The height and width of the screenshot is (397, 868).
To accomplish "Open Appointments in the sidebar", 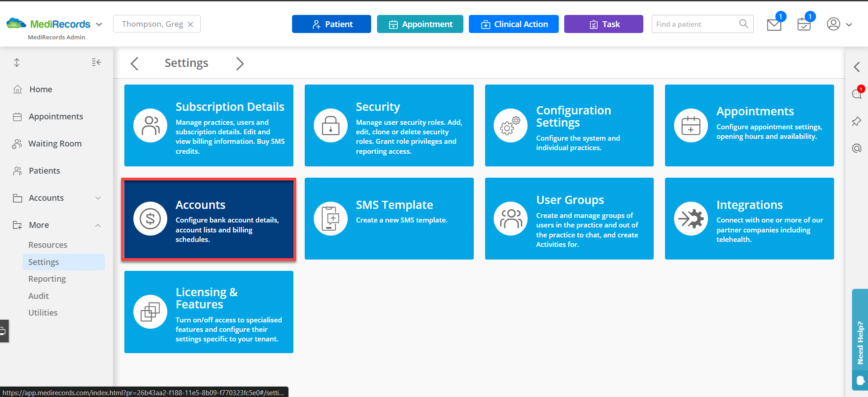I will click(57, 117).
